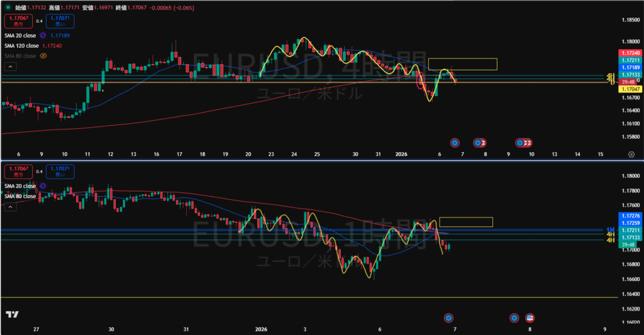The height and width of the screenshot is (335, 644).
Task: Click the US flag event icon on lower chart near date 8
Action: tap(530, 317)
